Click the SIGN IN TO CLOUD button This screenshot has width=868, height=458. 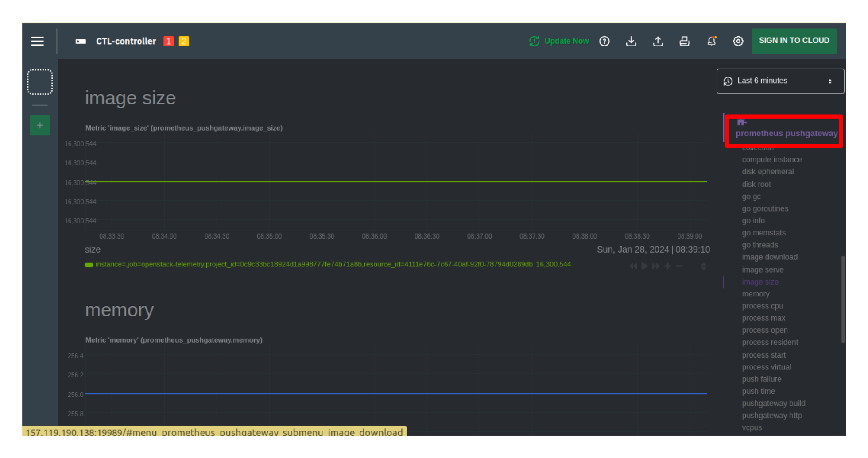point(794,41)
